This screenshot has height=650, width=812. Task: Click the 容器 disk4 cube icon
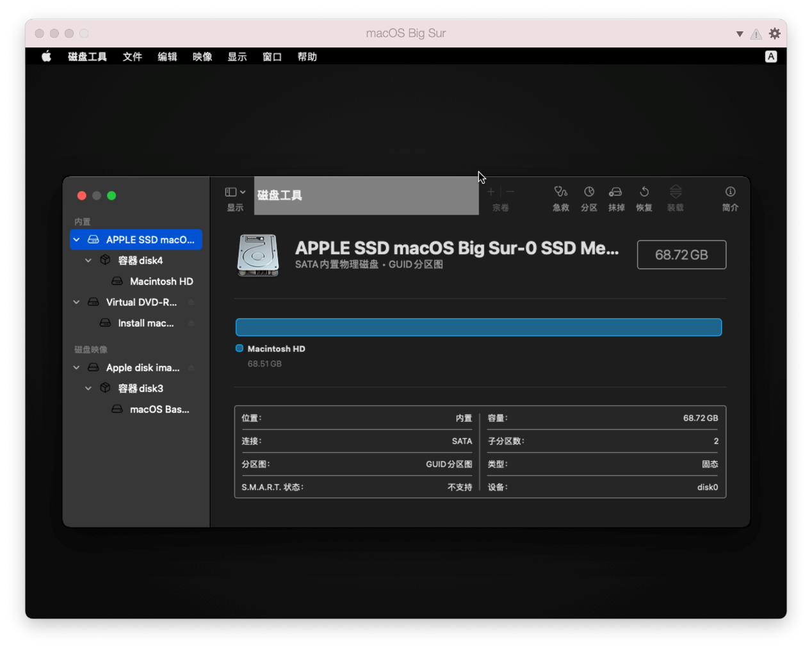coord(105,260)
